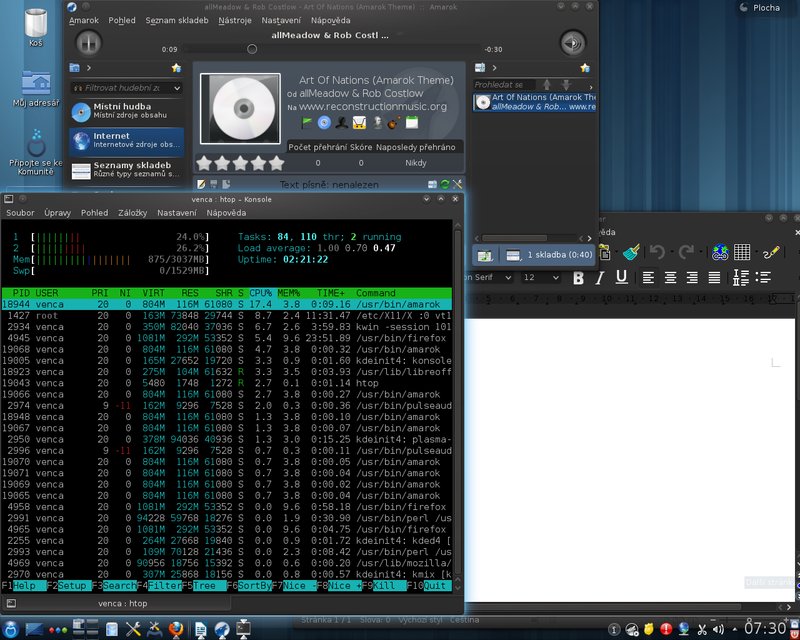
Task: Click Amarok's round volume speaker button
Action: point(572,43)
